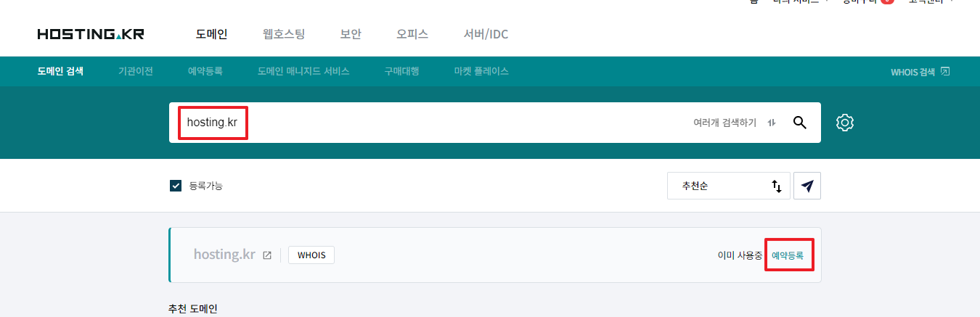Open the 도메인 main menu
The width and height of the screenshot is (980, 317).
211,34
